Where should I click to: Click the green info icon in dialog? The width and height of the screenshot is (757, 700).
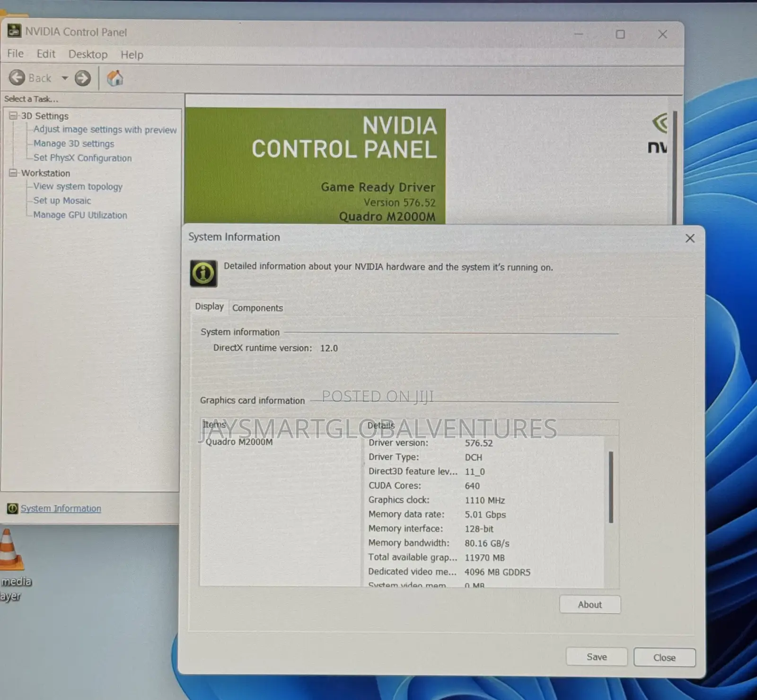pyautogui.click(x=203, y=273)
